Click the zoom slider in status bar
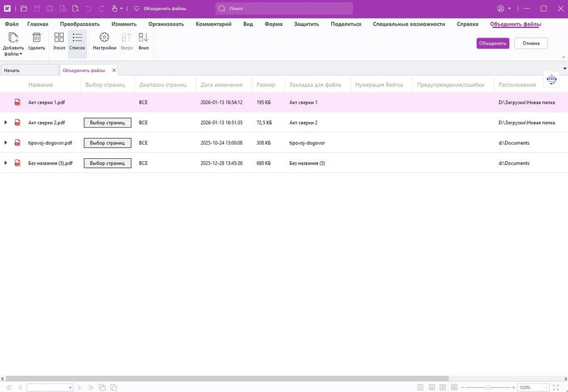 click(488, 387)
